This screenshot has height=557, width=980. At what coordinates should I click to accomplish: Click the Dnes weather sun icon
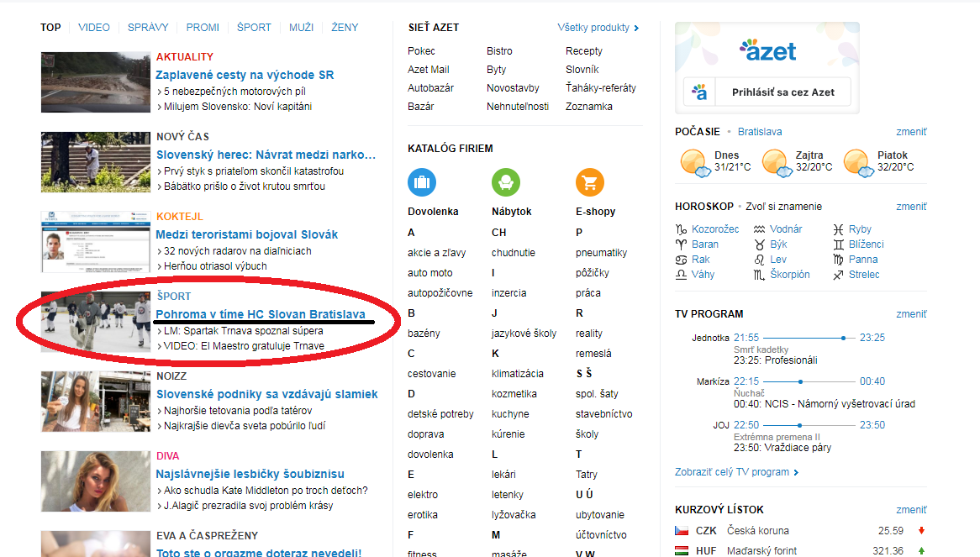(x=695, y=163)
